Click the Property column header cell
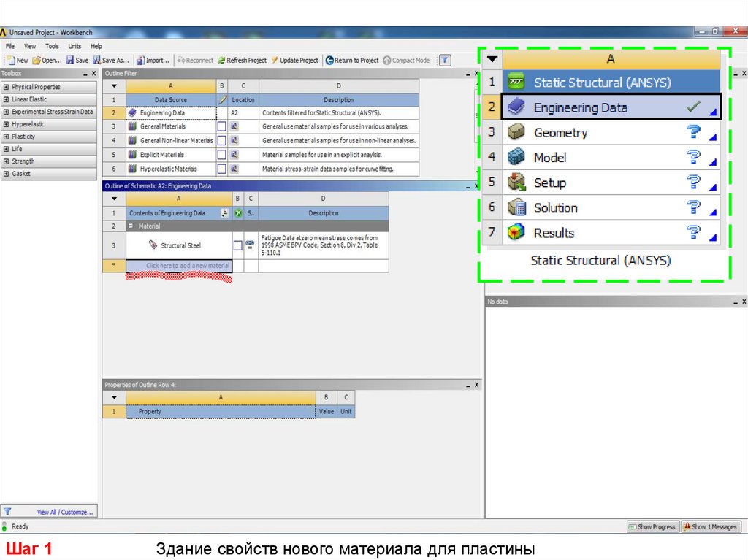This screenshot has width=748, height=560. (x=221, y=411)
